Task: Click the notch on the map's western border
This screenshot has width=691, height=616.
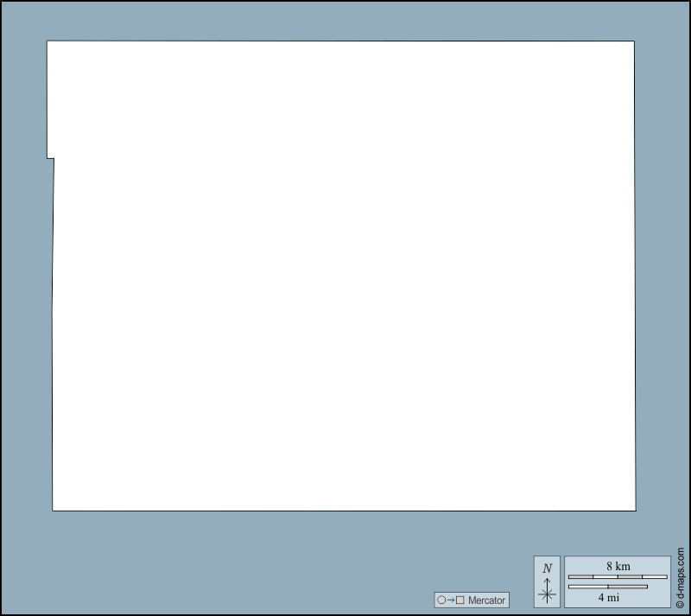Action: (x=51, y=158)
